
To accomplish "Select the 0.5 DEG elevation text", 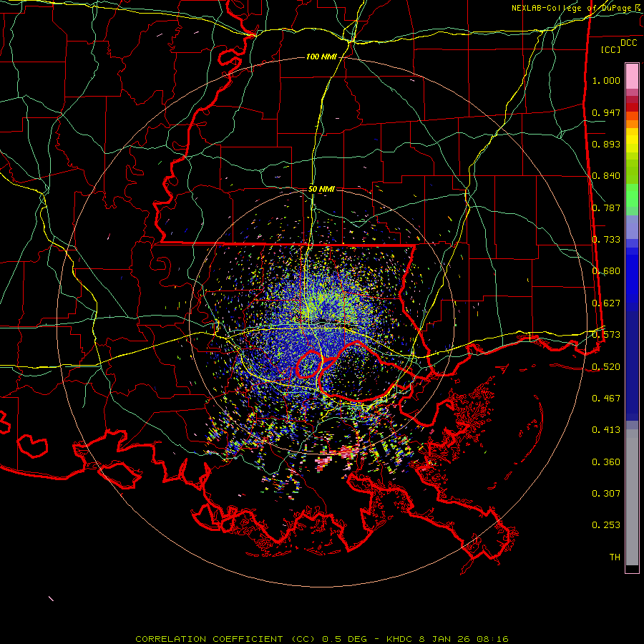I will tap(344, 639).
